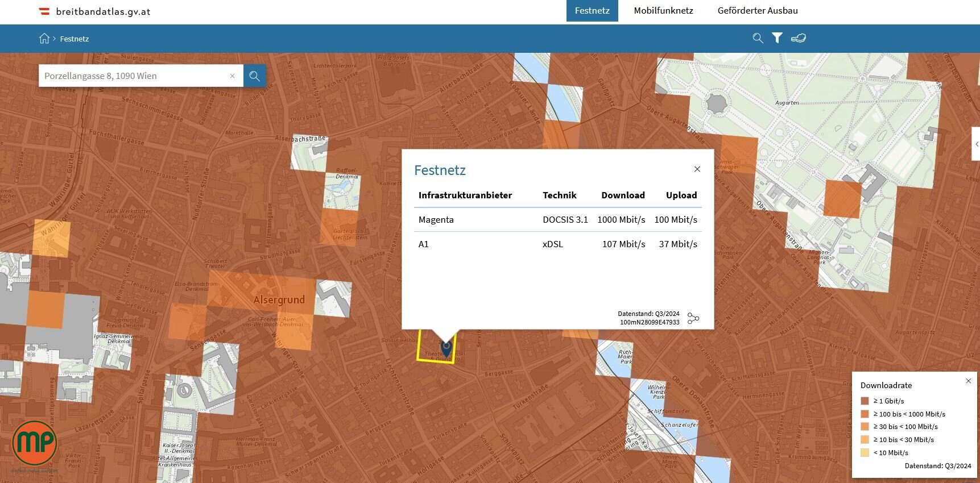
Task: Open the Festnetz tab
Action: (x=592, y=11)
